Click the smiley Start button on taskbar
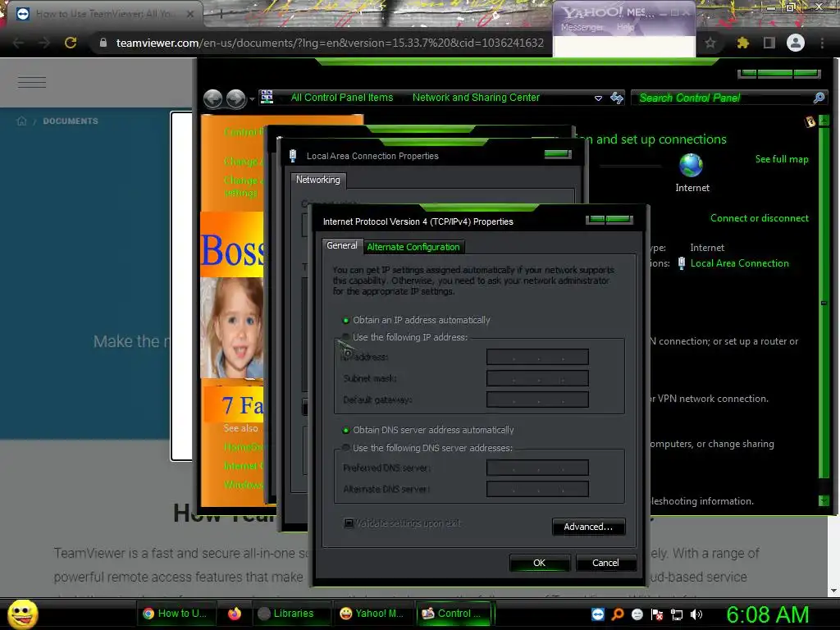 pos(22,614)
